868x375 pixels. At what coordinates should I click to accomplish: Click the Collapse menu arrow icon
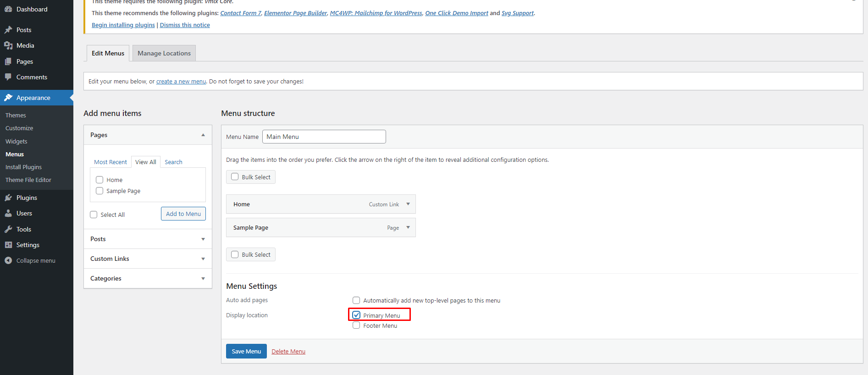point(8,260)
